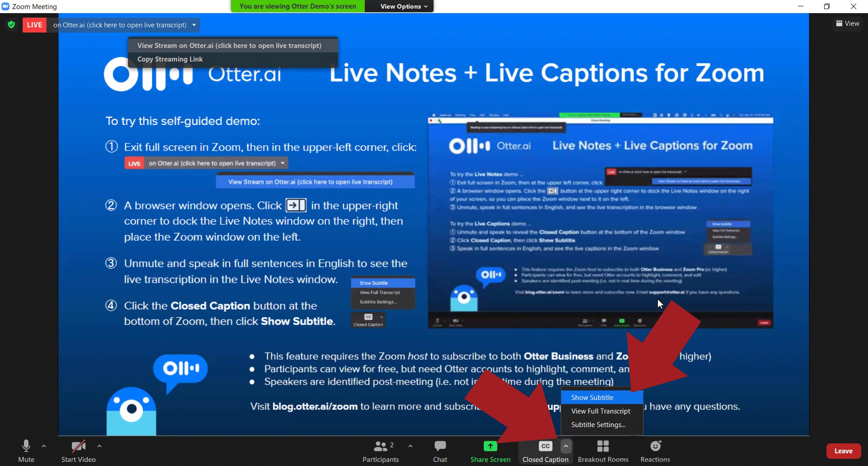The image size is (868, 466).
Task: Start Video with the camera toggle
Action: point(78,451)
